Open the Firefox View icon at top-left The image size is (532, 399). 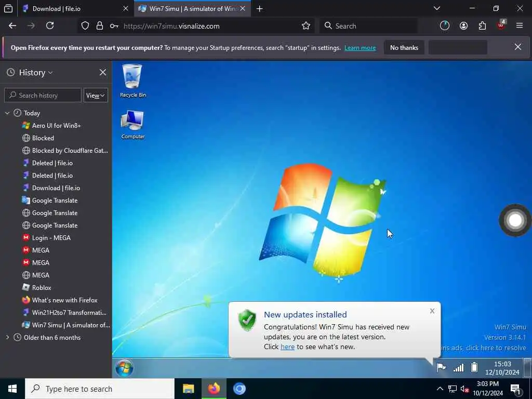(8, 8)
